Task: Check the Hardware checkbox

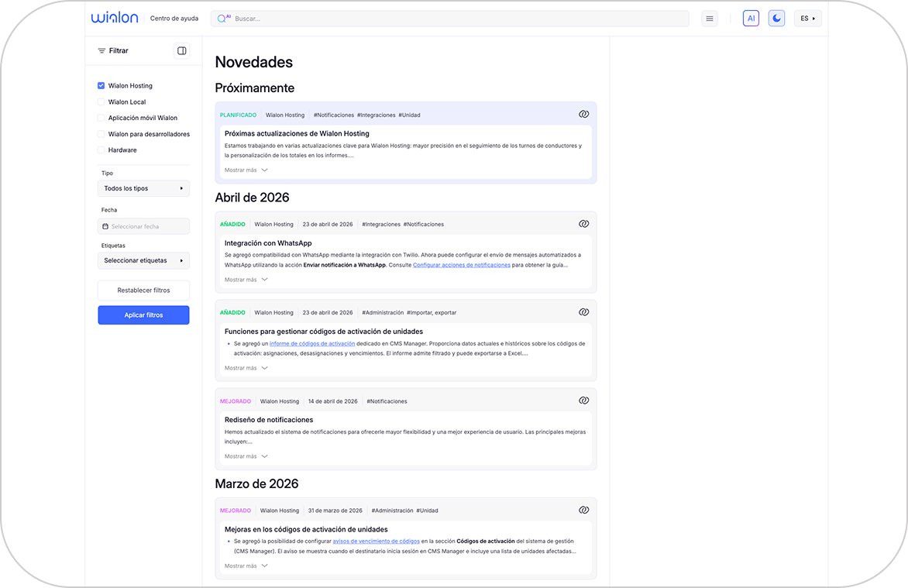Action: [x=101, y=150]
